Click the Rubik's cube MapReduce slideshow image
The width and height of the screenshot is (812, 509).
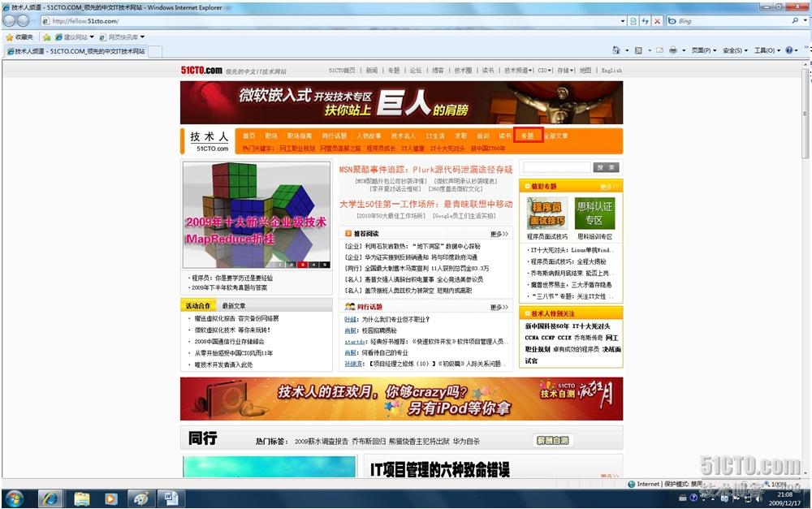pyautogui.click(x=257, y=215)
